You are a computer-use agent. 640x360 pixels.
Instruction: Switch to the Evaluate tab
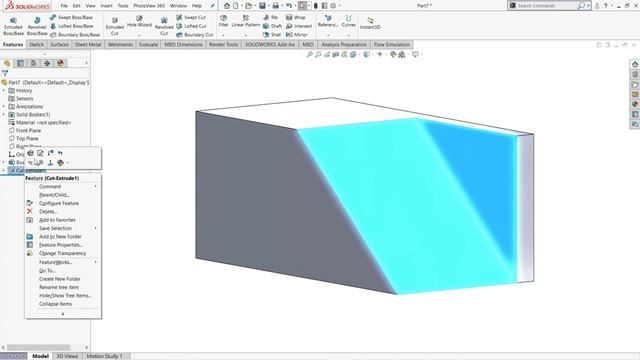coord(148,44)
